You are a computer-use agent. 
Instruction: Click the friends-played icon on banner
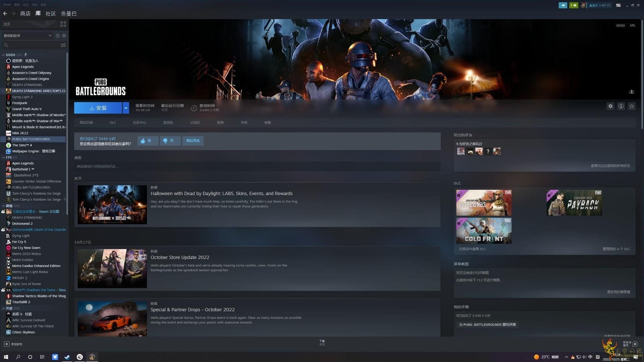632,92
